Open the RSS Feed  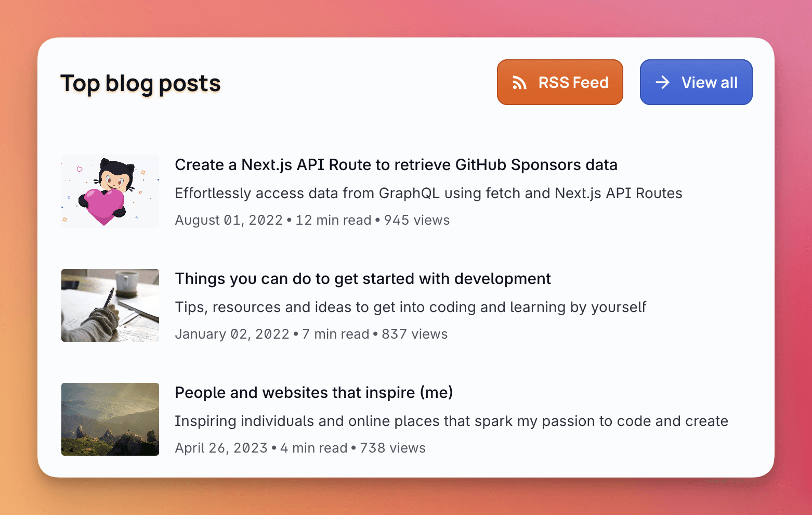(x=560, y=82)
